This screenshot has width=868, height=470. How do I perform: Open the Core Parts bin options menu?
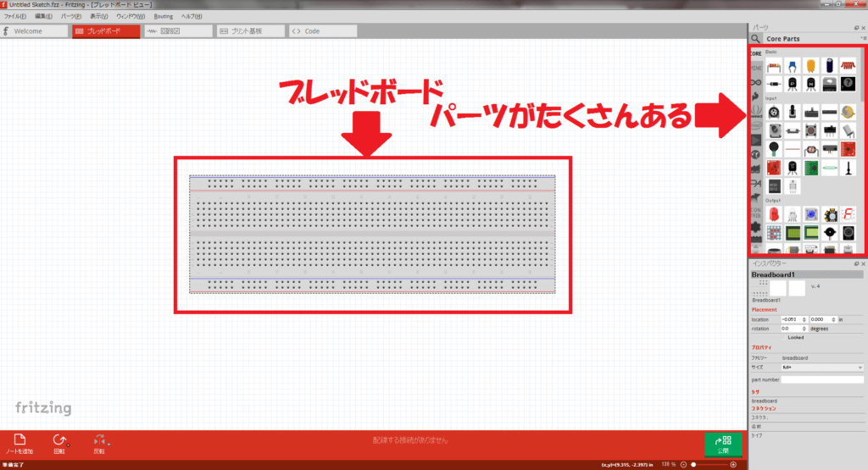tap(863, 38)
